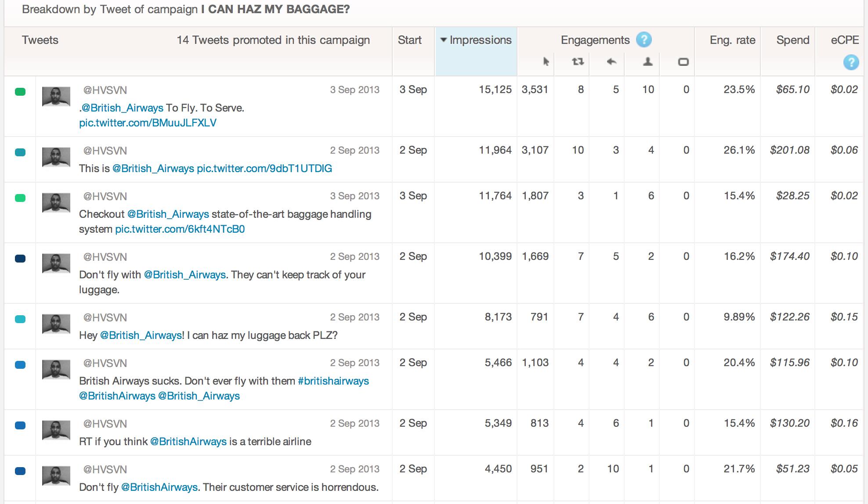Click swatch of 'state-of-the-art baggage' tweet
Viewport: 868px width, 504px height.
pos(20,198)
